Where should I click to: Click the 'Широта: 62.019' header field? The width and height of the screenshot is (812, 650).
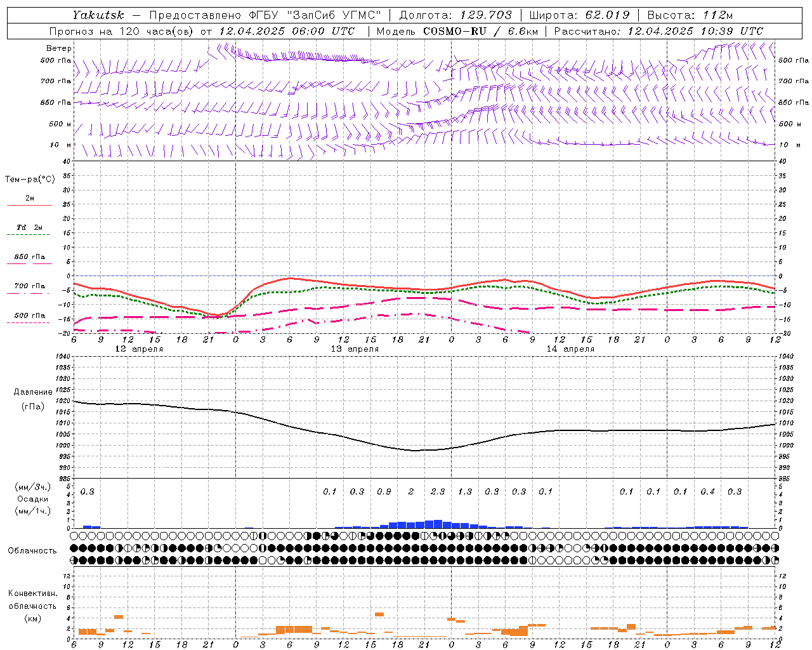[579, 15]
